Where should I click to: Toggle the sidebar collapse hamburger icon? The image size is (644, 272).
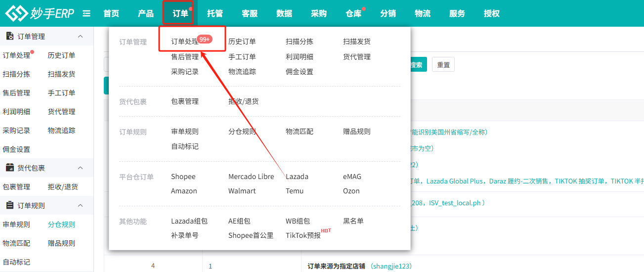tap(86, 13)
